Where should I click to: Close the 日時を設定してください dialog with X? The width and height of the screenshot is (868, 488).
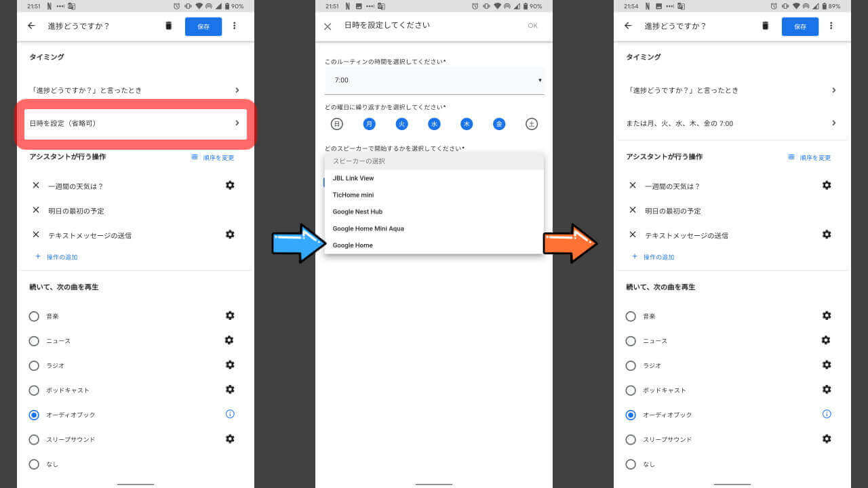[328, 26]
